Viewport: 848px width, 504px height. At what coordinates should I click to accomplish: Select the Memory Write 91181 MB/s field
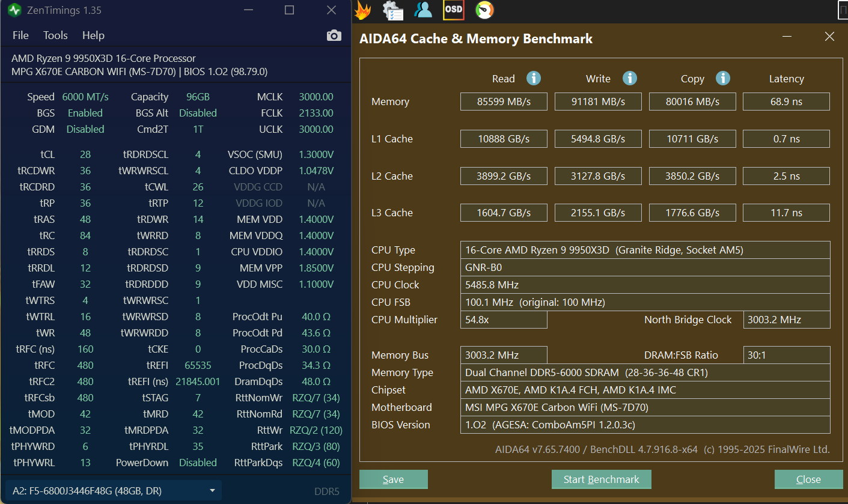click(598, 102)
